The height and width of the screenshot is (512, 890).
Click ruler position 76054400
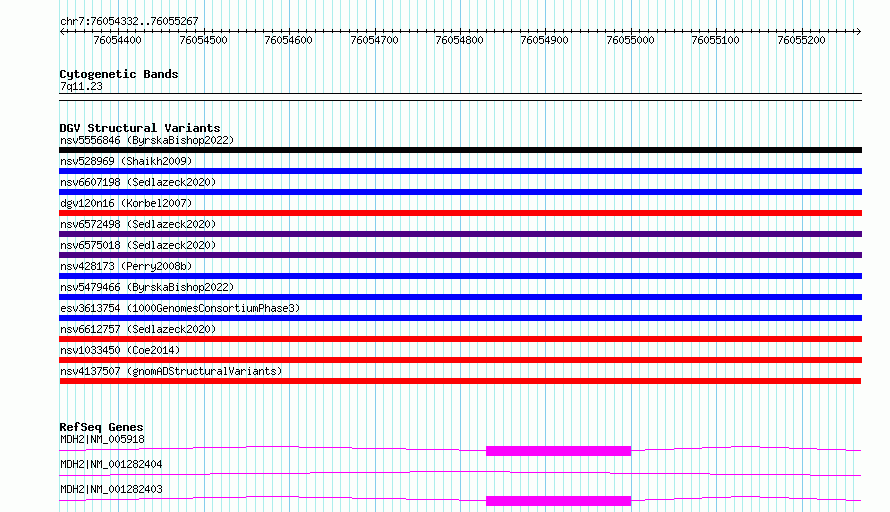[x=117, y=40]
